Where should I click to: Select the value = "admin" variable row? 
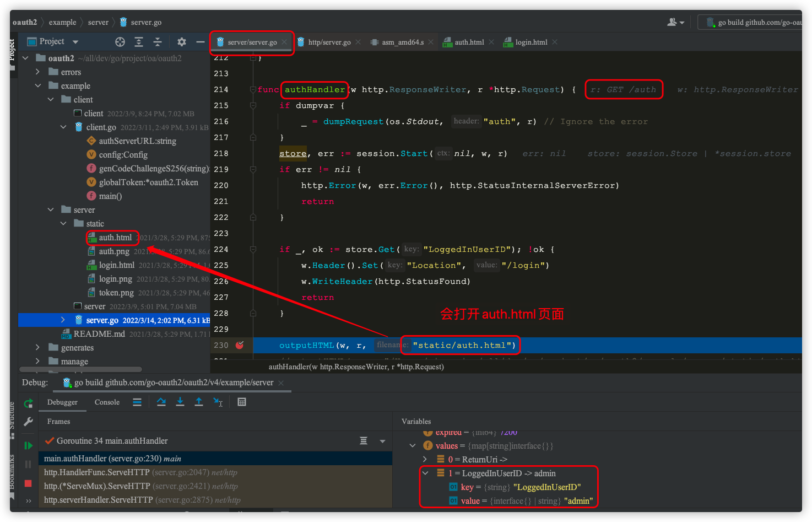click(x=521, y=501)
